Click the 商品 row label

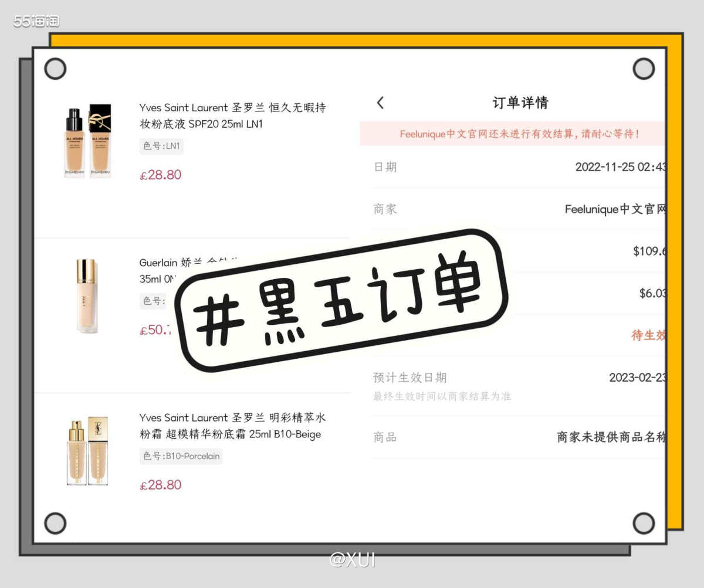click(385, 437)
